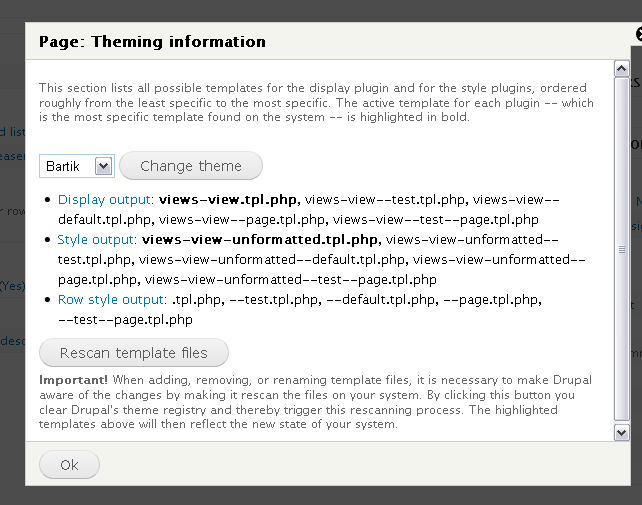Click the dialog scrollbar down arrow
Screen dimensions: 642x505
coord(621,432)
